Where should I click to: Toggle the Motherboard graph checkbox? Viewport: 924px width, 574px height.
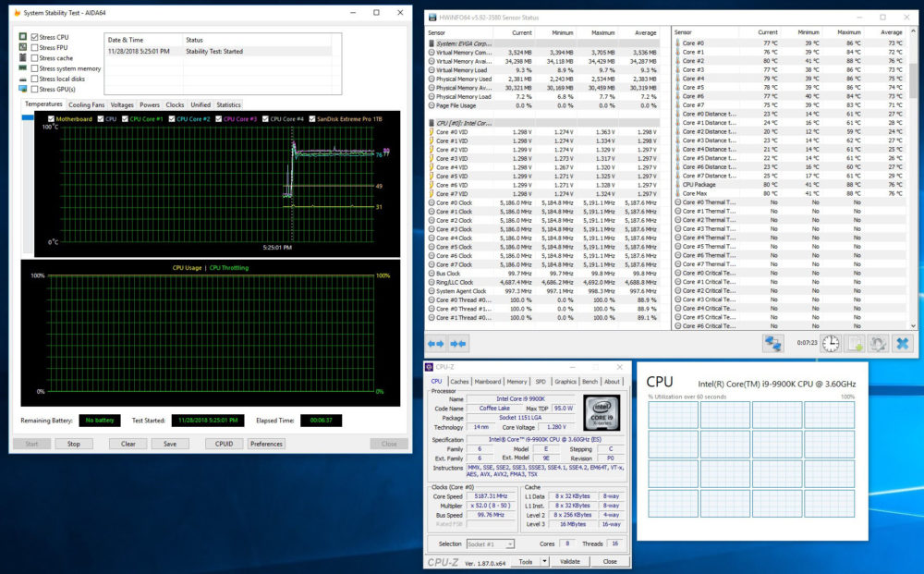51,119
